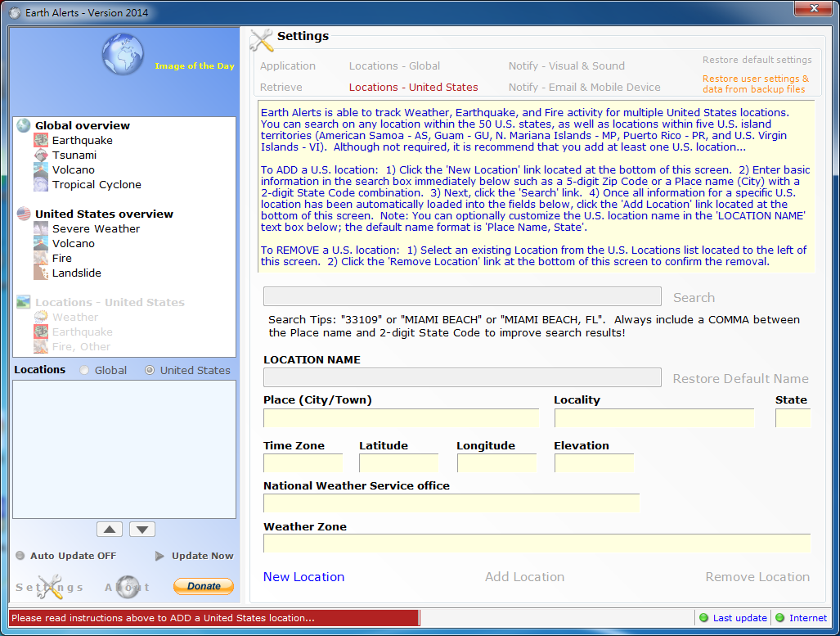
Task: Click the Remove Location link
Action: [x=757, y=577]
